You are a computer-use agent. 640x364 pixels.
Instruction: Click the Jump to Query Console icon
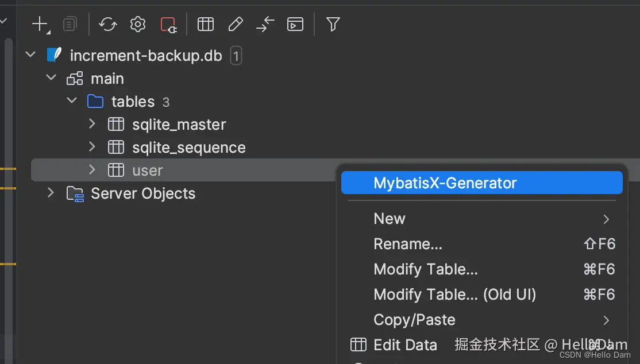point(295,24)
